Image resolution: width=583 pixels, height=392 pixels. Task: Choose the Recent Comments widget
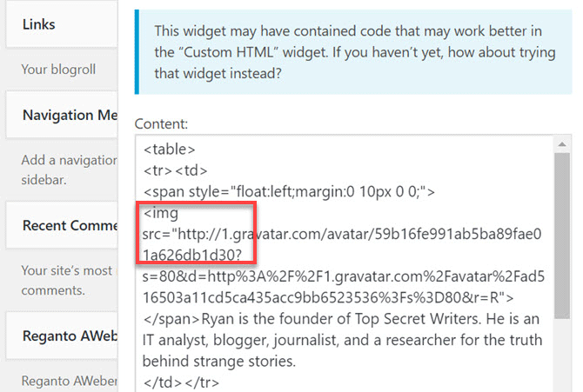(x=62, y=225)
